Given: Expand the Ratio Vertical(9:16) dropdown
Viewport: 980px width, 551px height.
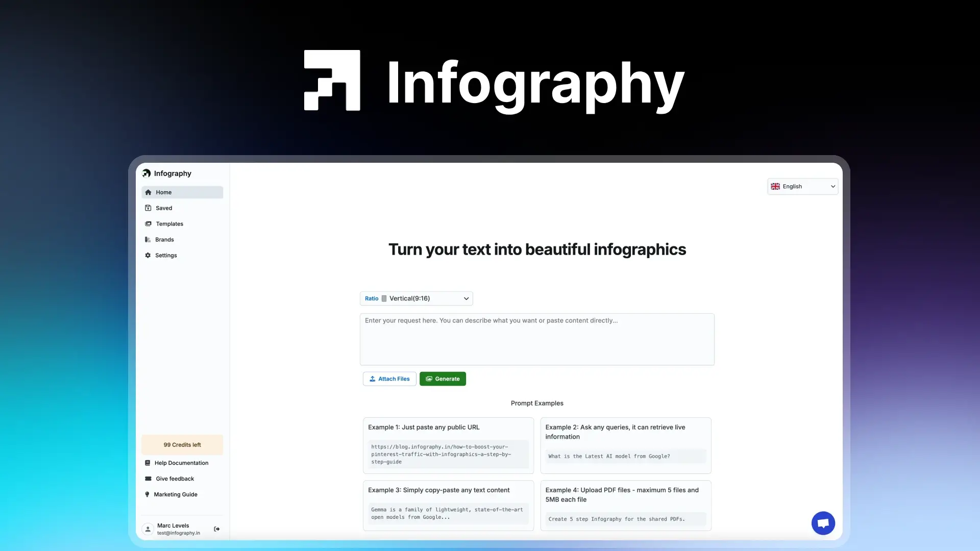Looking at the screenshot, I should [416, 298].
